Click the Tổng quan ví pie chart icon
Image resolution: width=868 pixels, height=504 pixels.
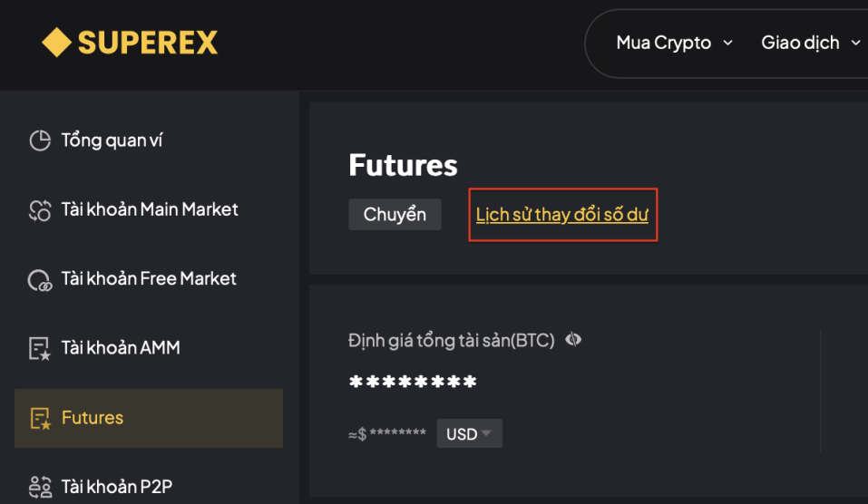[x=40, y=141]
